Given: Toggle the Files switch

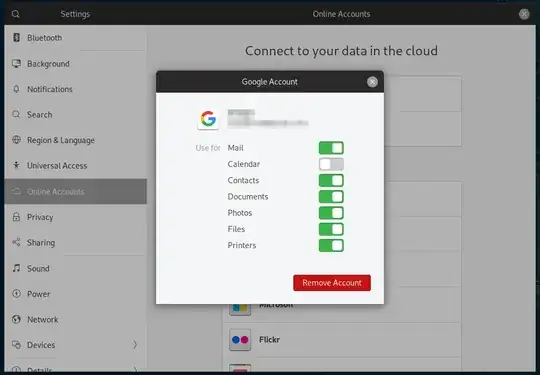Looking at the screenshot, I should click(x=331, y=229).
